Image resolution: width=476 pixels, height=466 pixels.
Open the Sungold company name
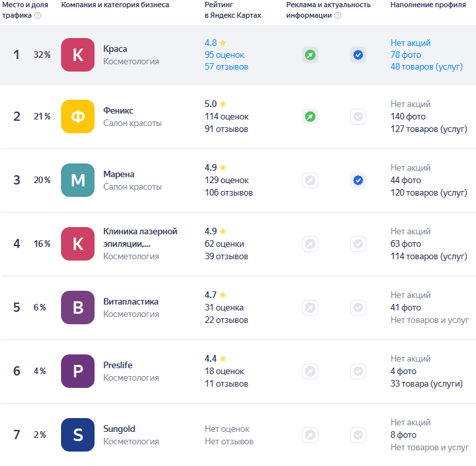coord(119,429)
